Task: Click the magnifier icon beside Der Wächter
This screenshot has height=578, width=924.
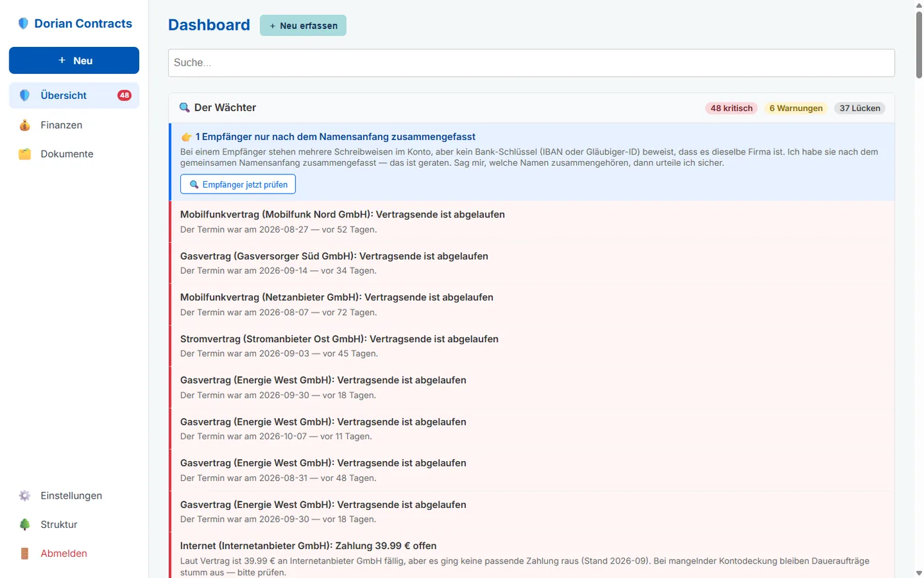Action: pos(185,108)
